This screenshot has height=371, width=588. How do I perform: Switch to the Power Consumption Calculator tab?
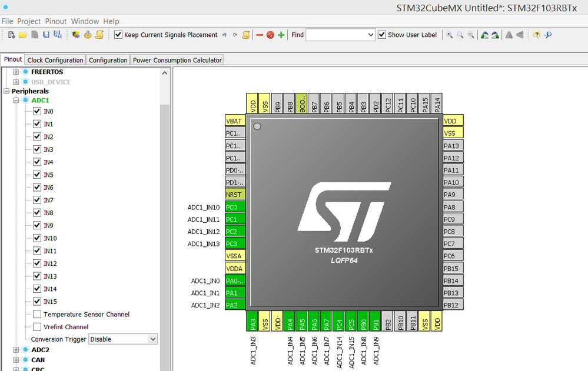tap(177, 60)
